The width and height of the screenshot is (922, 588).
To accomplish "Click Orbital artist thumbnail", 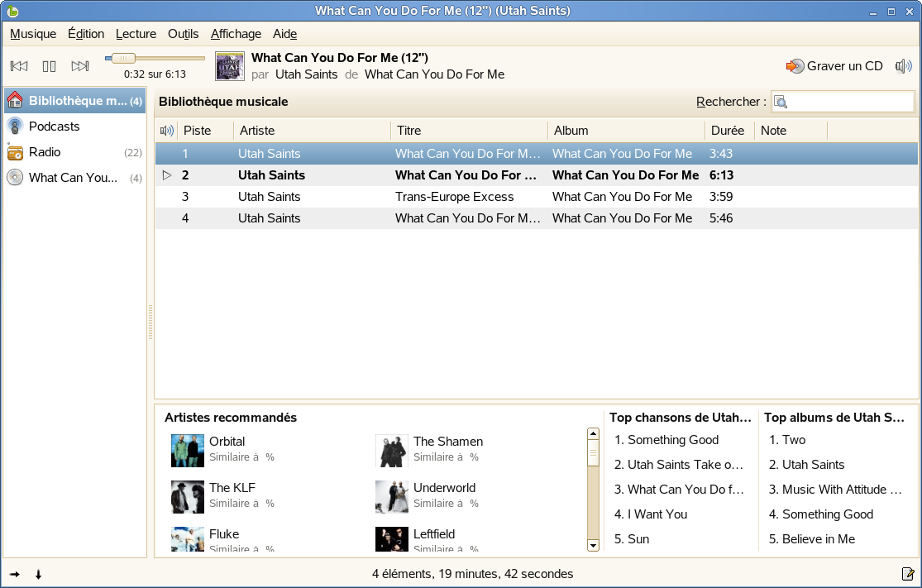I will [x=188, y=451].
